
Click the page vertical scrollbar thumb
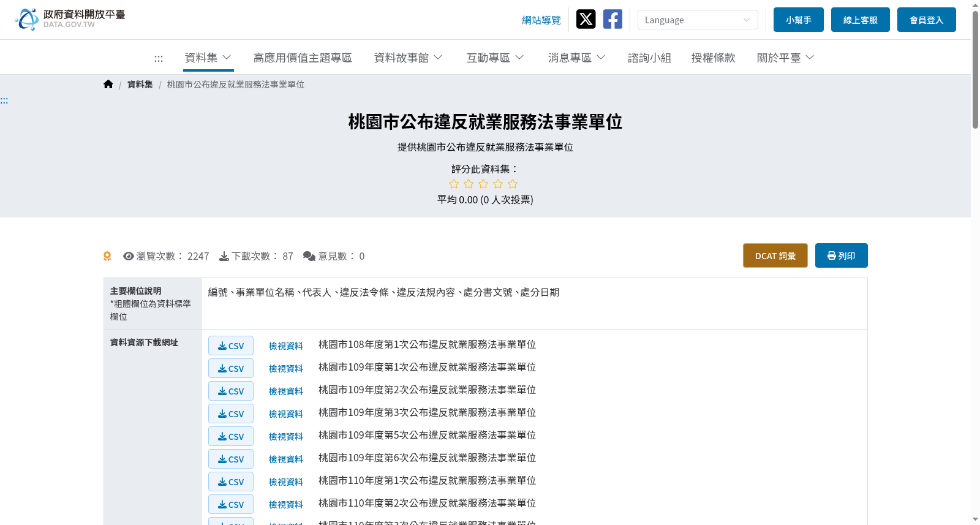pyautogui.click(x=975, y=69)
